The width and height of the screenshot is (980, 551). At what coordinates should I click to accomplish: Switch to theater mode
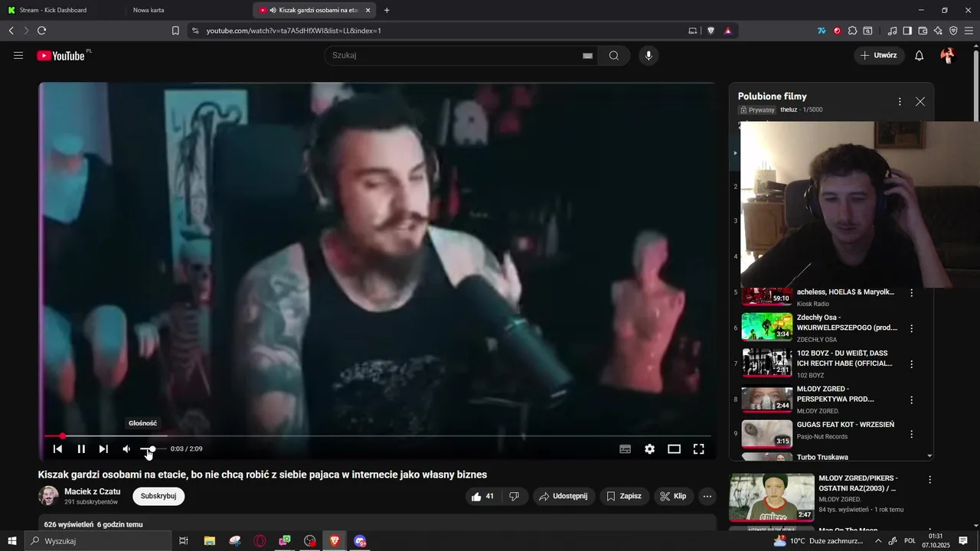tap(674, 449)
